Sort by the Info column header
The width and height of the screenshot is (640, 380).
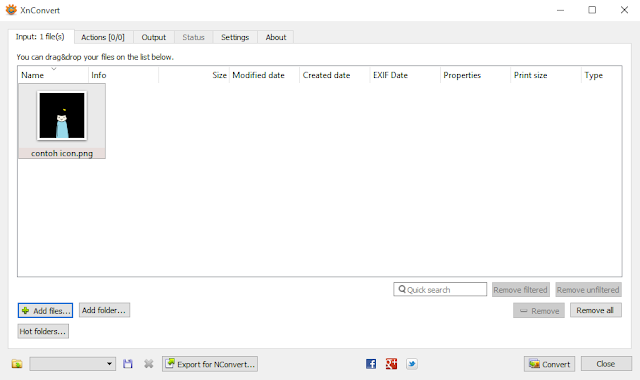coord(123,75)
